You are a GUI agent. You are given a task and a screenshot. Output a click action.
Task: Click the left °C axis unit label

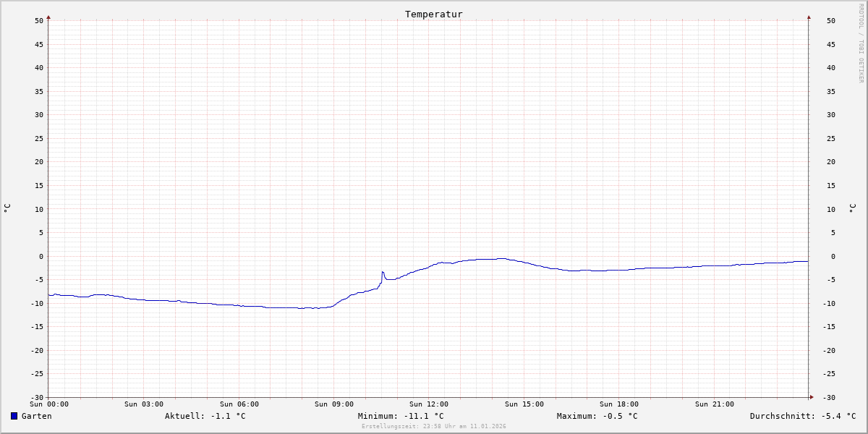[x=7, y=208]
